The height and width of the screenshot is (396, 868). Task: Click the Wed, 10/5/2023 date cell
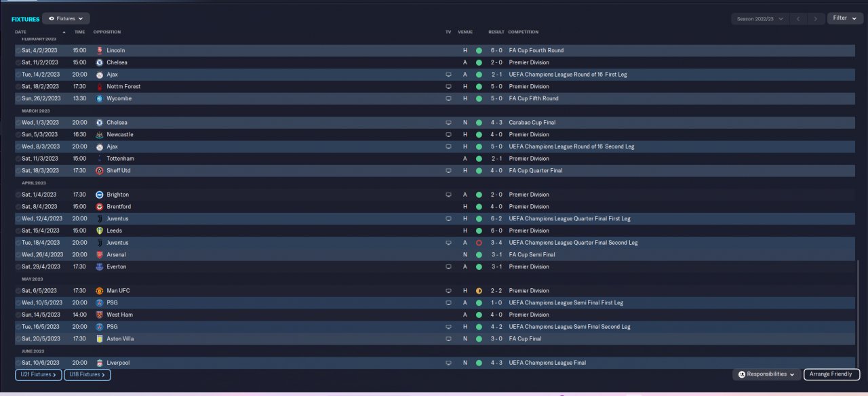42,303
